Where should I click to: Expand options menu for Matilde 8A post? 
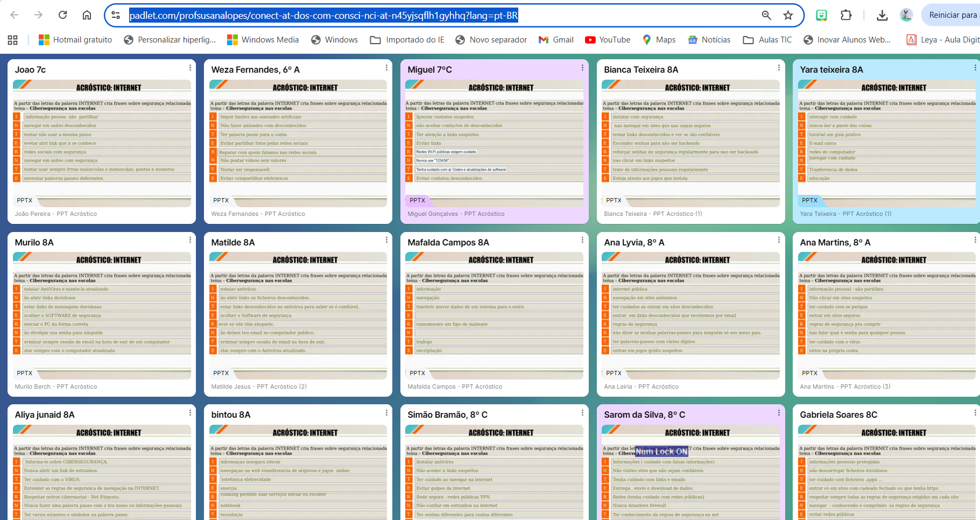(386, 240)
